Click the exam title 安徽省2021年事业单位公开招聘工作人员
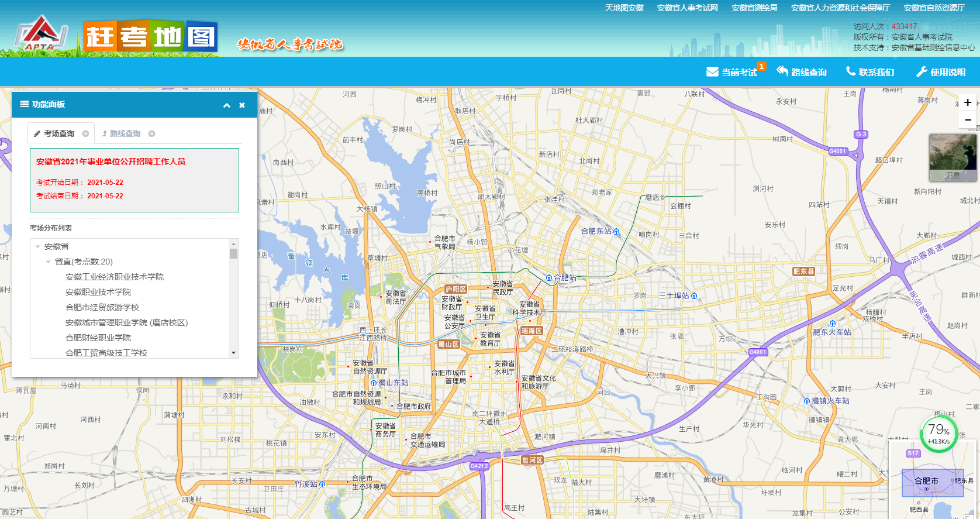 pyautogui.click(x=111, y=161)
